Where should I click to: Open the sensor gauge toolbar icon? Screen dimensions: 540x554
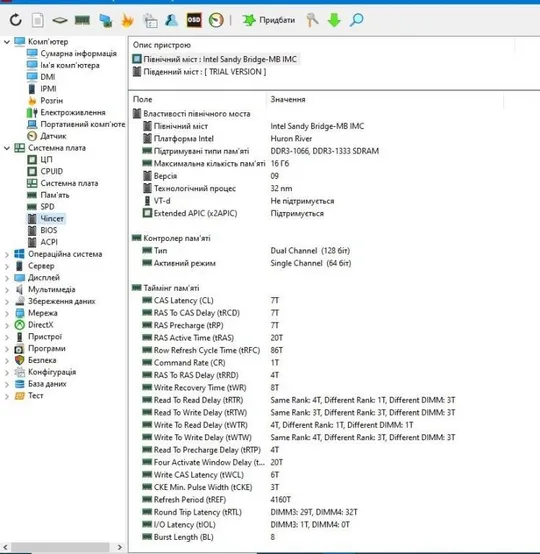[216, 20]
